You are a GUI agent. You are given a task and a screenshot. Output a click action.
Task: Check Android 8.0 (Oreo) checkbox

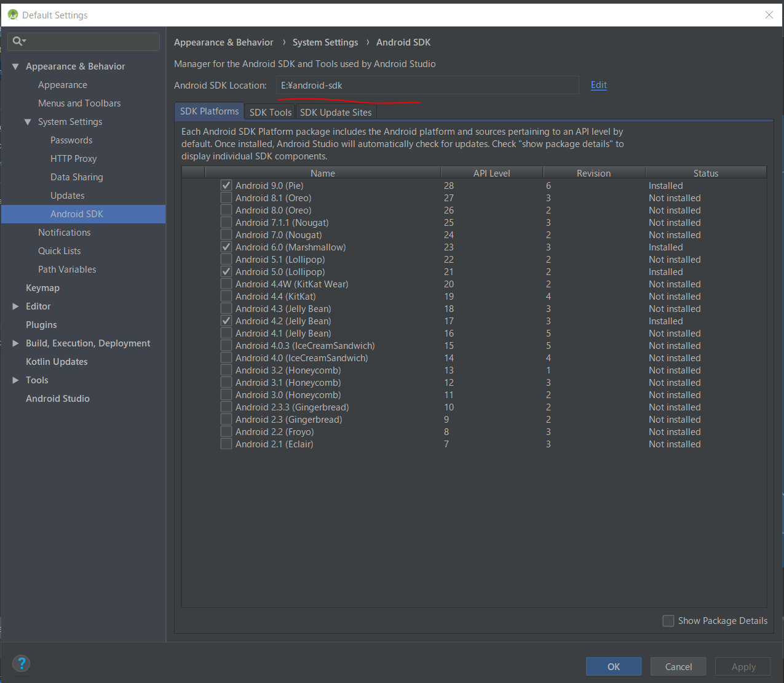click(226, 210)
